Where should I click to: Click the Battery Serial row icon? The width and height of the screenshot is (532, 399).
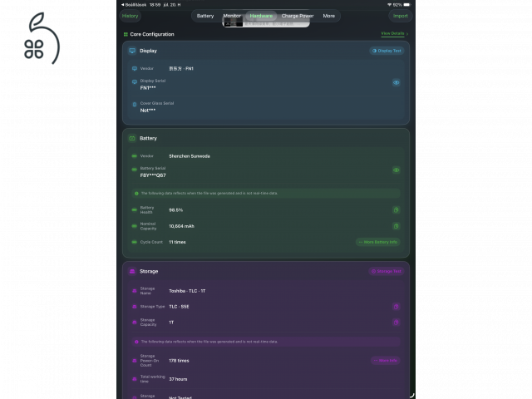pos(135,170)
